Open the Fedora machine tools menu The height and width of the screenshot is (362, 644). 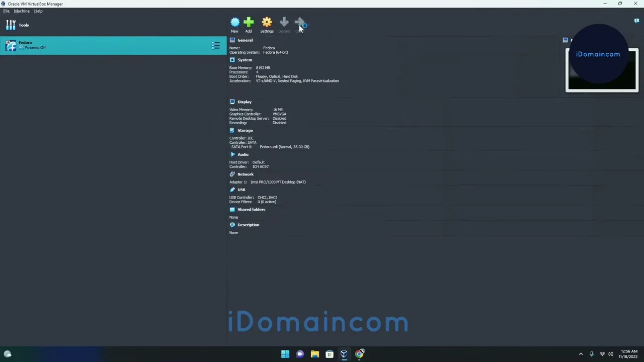click(x=215, y=46)
